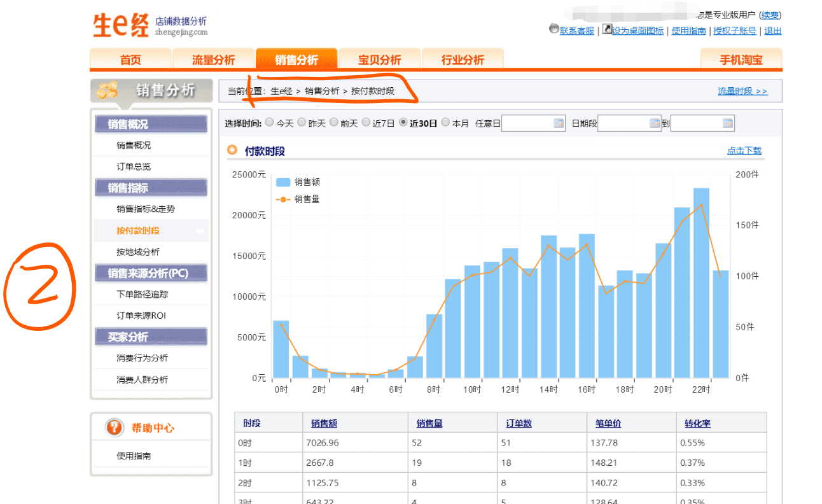The image size is (822, 504).
Task: Select the 近30日 radio button
Action: [403, 122]
